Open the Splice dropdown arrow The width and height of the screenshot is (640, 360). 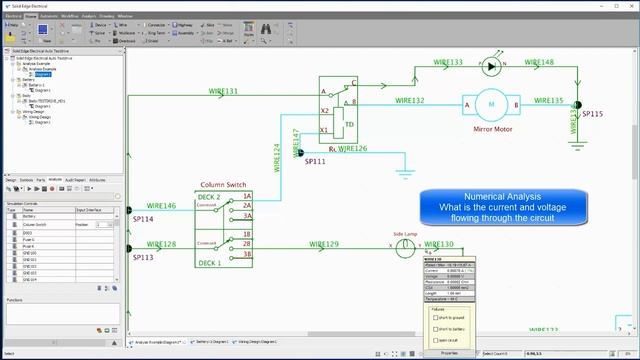(109, 33)
